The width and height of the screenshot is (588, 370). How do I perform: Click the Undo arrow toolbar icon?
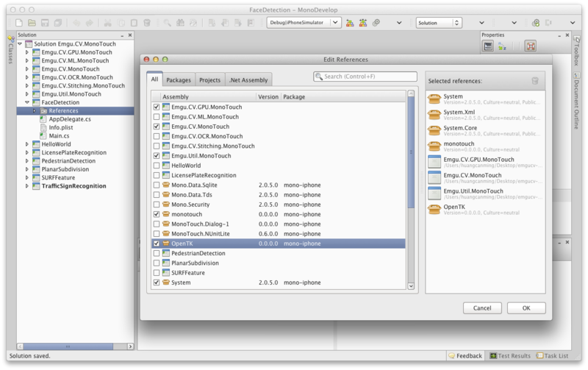[76, 23]
